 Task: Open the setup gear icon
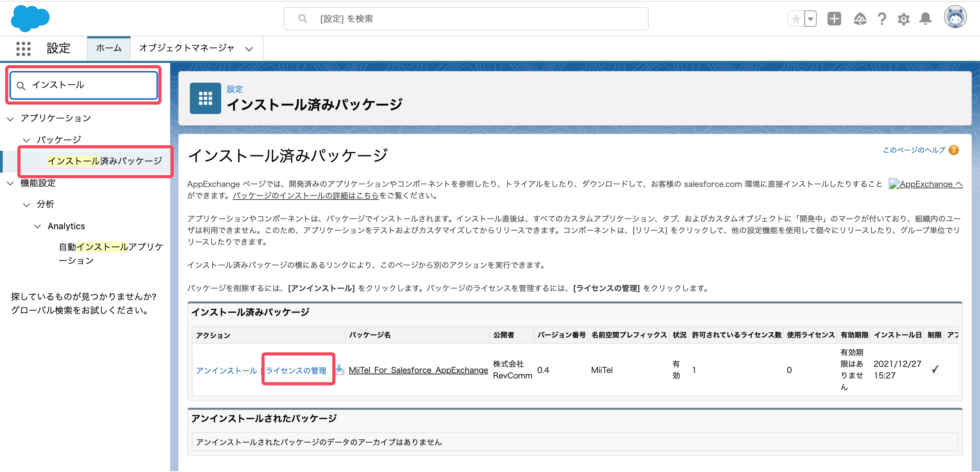pos(904,19)
